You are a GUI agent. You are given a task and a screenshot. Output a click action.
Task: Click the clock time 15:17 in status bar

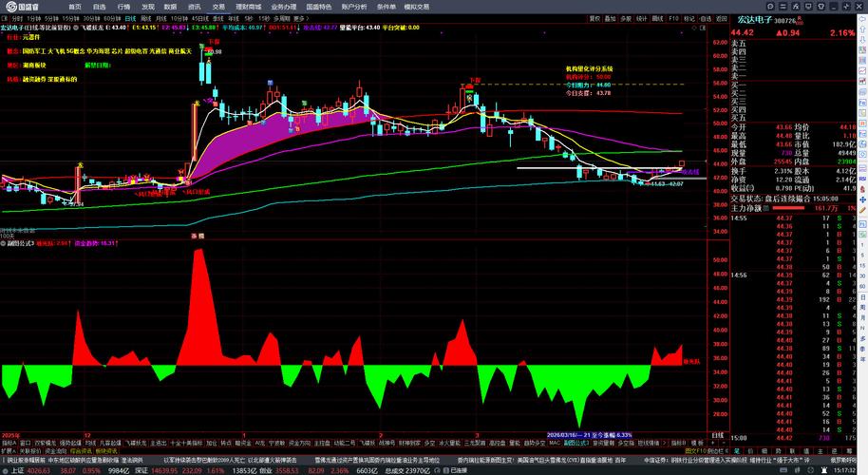coord(845,470)
